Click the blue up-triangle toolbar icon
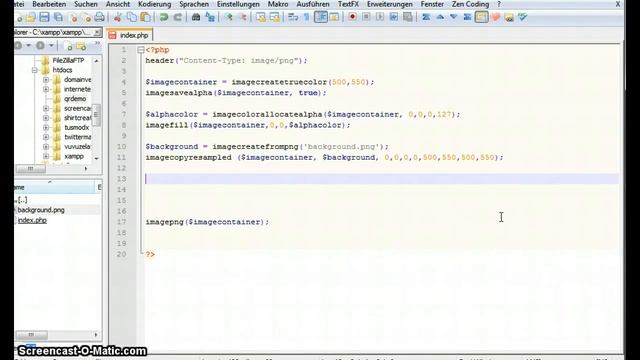The height and width of the screenshot is (360, 640). click(440, 17)
